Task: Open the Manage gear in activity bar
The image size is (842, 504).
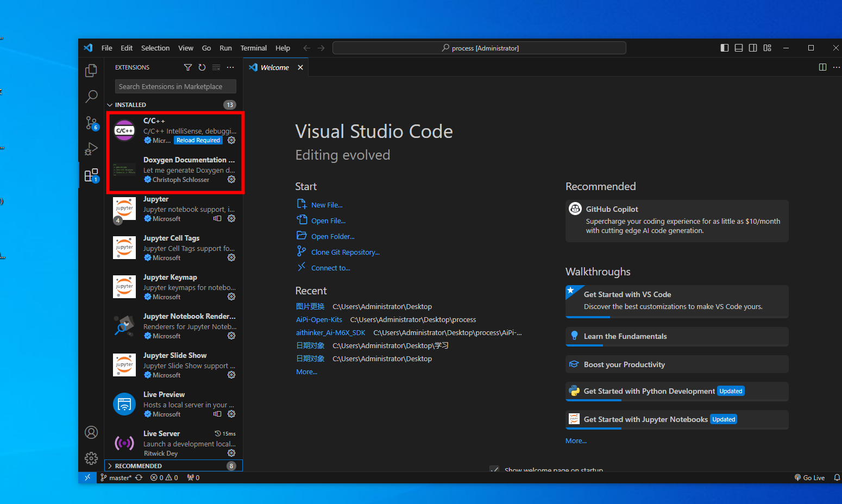Action: pyautogui.click(x=91, y=458)
